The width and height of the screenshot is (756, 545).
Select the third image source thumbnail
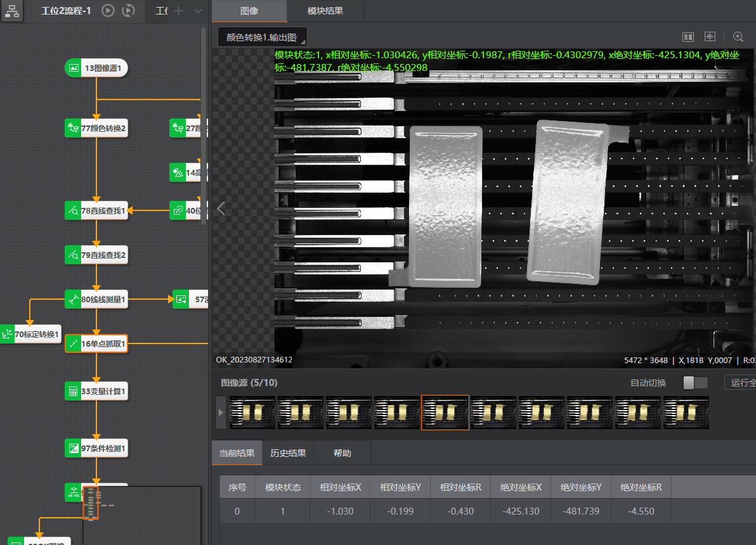coord(349,413)
